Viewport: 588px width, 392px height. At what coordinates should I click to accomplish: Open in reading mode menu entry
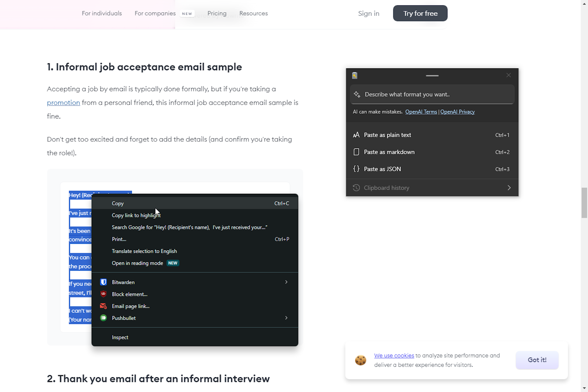[x=195, y=263]
